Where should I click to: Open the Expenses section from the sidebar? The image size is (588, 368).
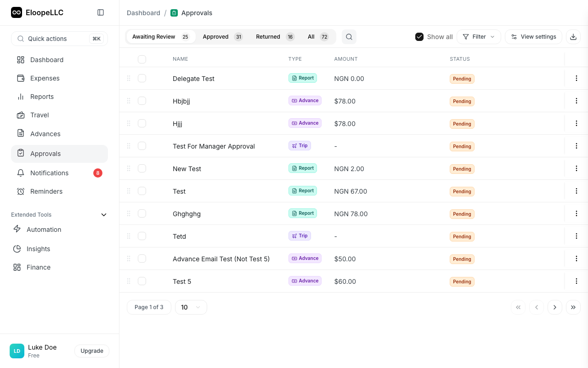tap(45, 78)
